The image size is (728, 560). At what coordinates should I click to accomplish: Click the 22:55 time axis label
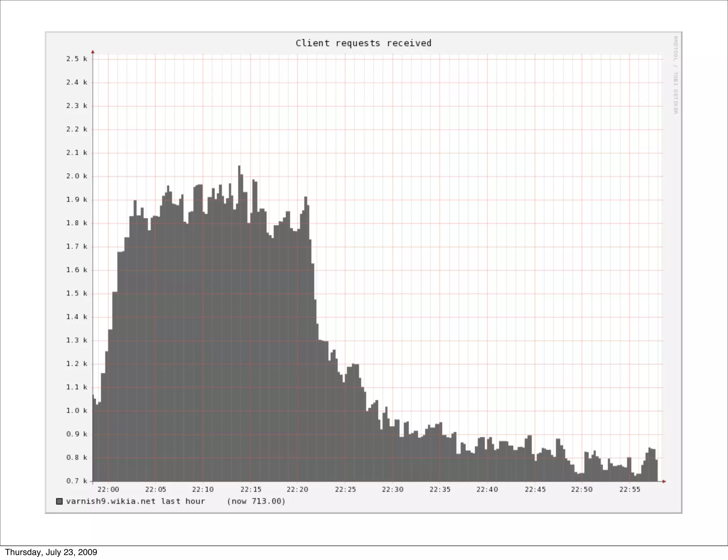click(630, 490)
